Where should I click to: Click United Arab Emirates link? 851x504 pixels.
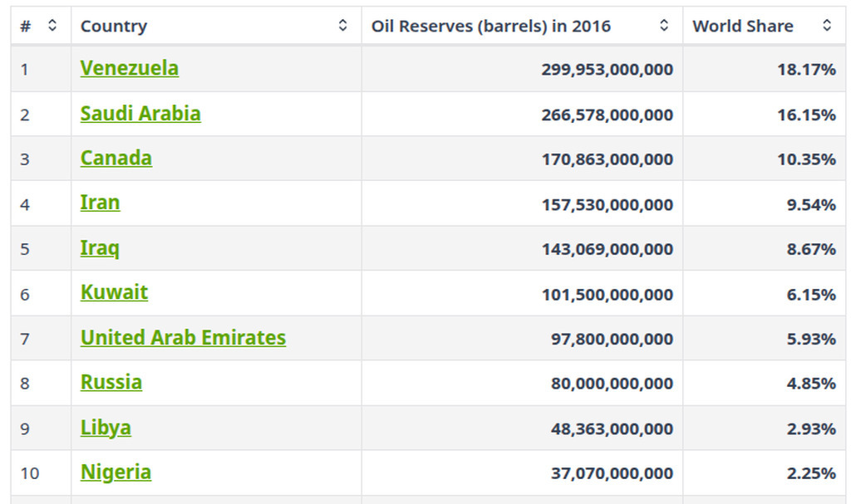[183, 338]
